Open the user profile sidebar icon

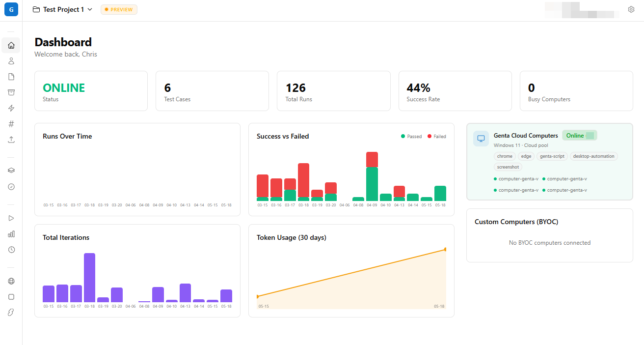11,61
